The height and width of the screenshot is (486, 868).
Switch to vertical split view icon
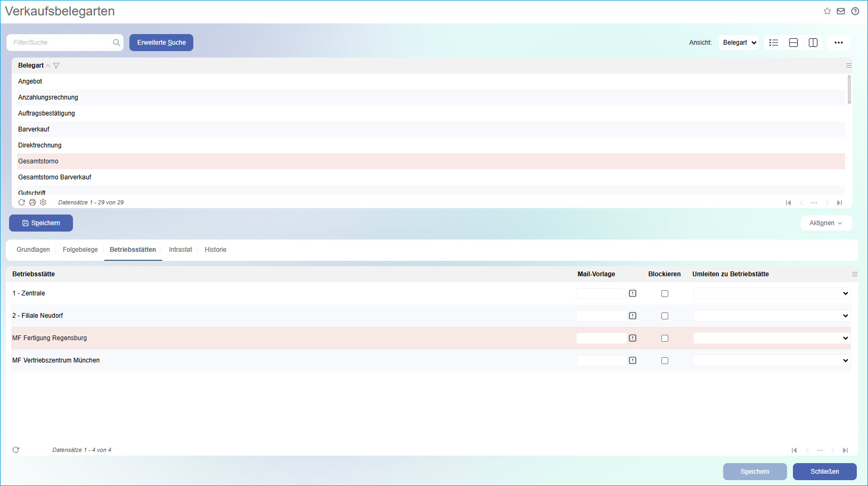click(813, 43)
